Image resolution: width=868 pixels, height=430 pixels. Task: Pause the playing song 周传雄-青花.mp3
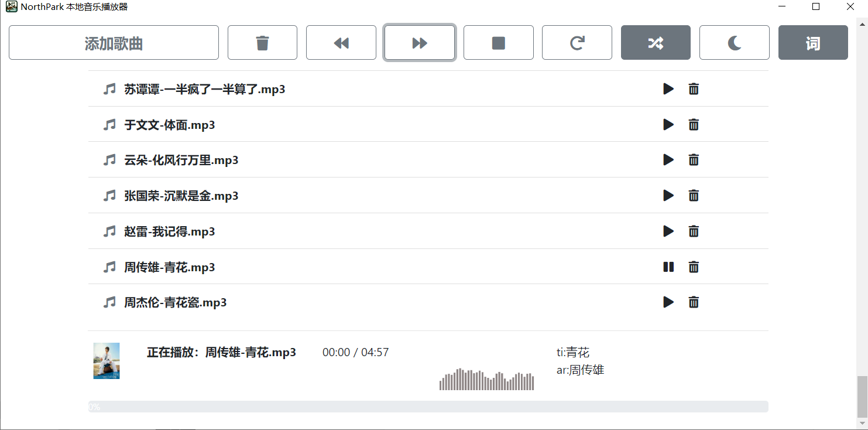pos(668,267)
